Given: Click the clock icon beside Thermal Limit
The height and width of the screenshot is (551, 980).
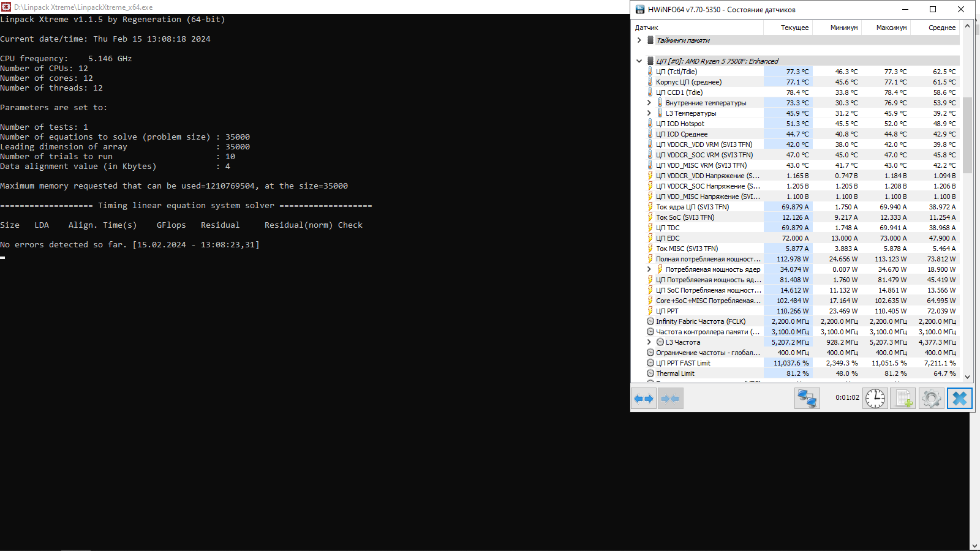Looking at the screenshot, I should [650, 373].
